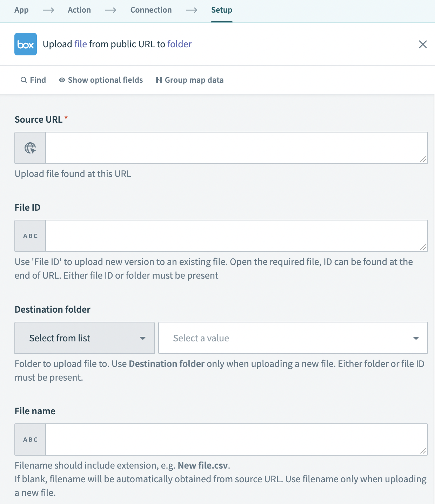Click the folder link in the title
This screenshot has height=504, width=435.
179,44
